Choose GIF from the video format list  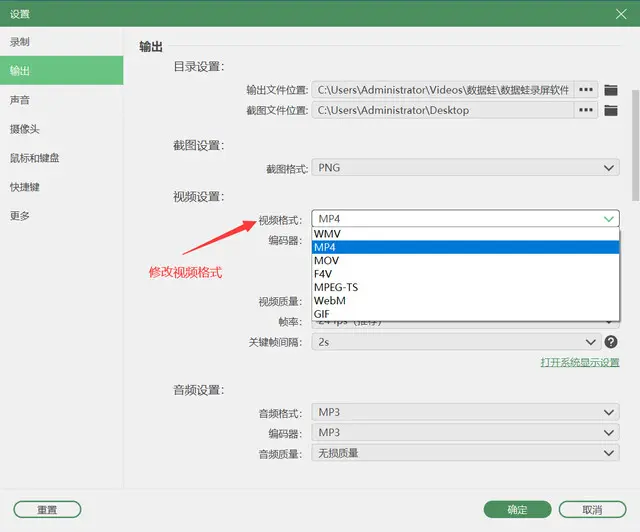[x=465, y=314]
